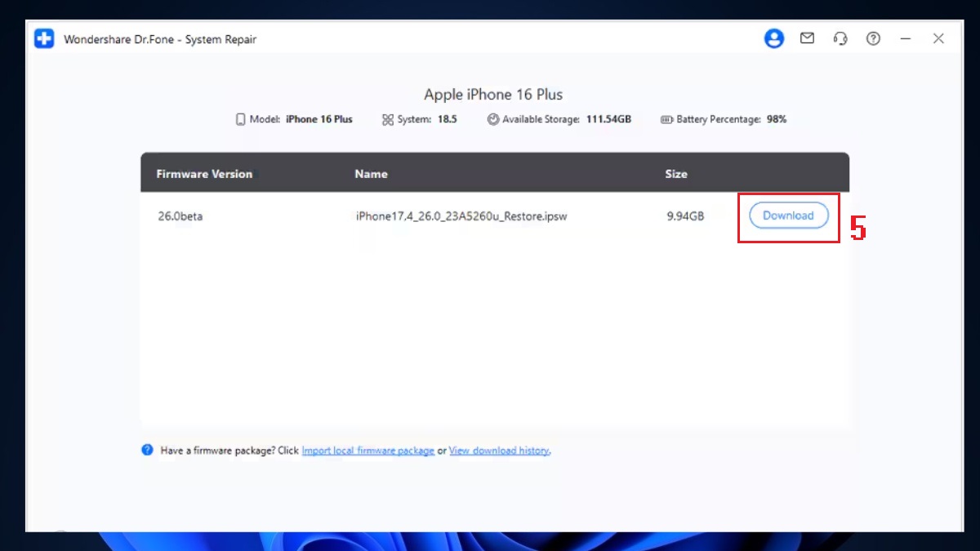This screenshot has width=980, height=551.
Task: Open the help question mark icon
Action: [x=873, y=38]
